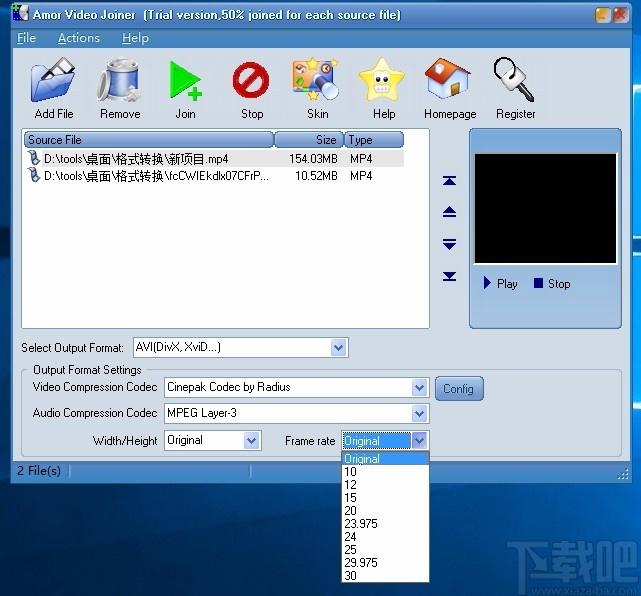Viewport: 641px width, 596px height.
Task: Click the red Stop toolbar icon
Action: (x=251, y=80)
